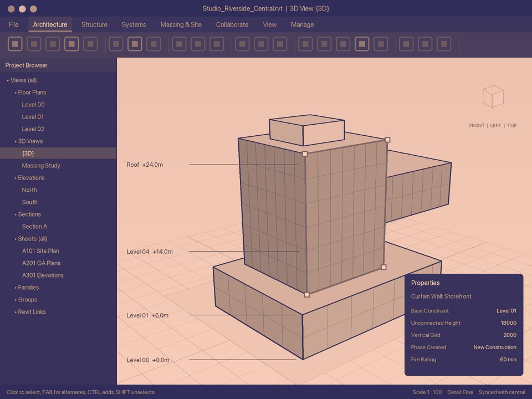Switch to the Collaborate tab
Screen dimensions: 532x399
pos(232,24)
